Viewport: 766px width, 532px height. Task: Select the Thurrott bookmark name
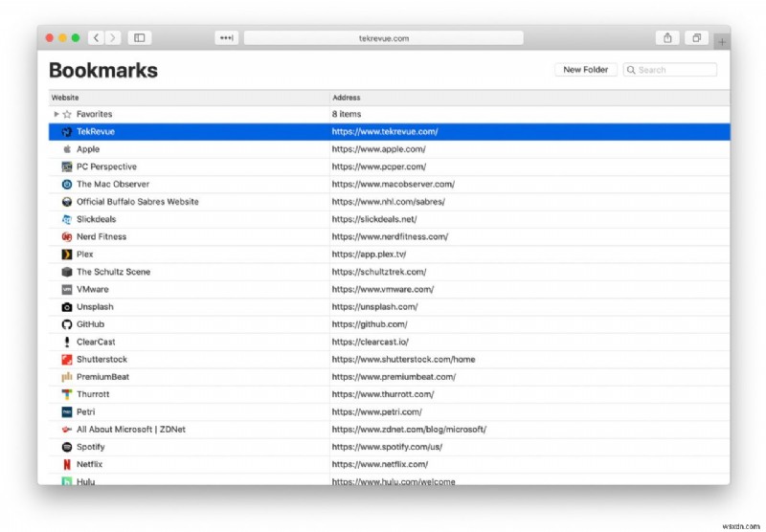pyautogui.click(x=93, y=394)
